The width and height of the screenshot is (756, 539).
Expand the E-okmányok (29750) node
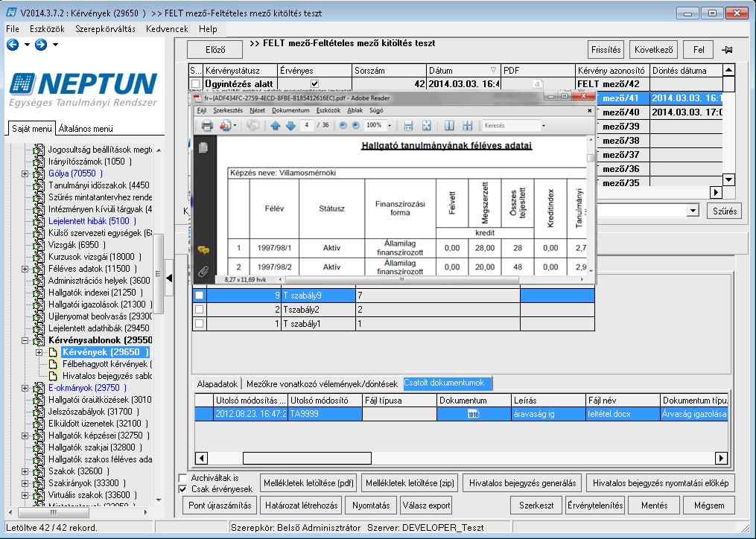click(25, 388)
